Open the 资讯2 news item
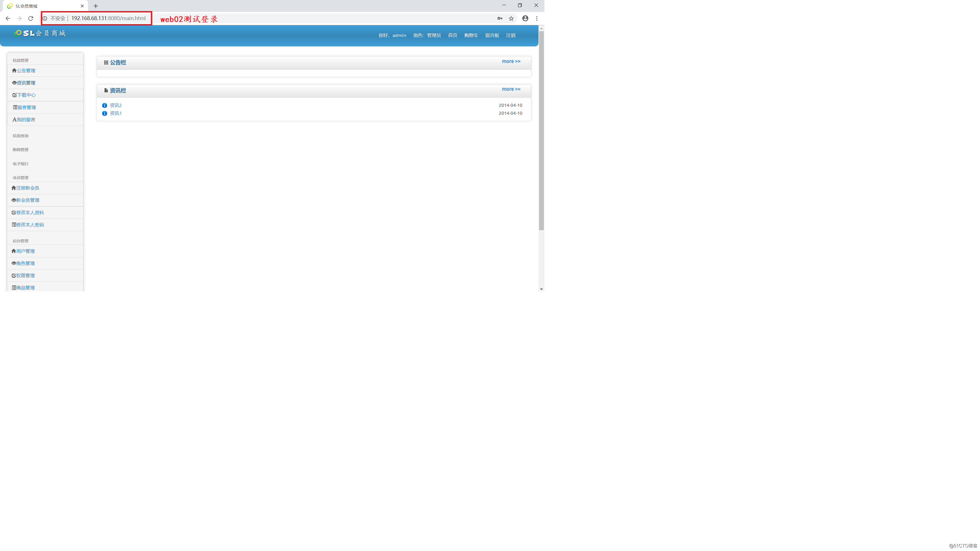 click(x=116, y=105)
